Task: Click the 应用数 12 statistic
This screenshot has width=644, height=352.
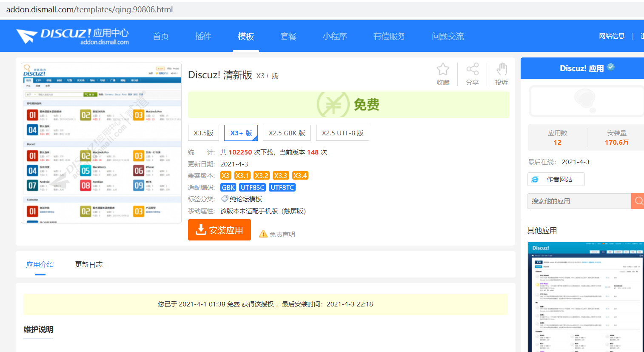Action: [x=557, y=137]
